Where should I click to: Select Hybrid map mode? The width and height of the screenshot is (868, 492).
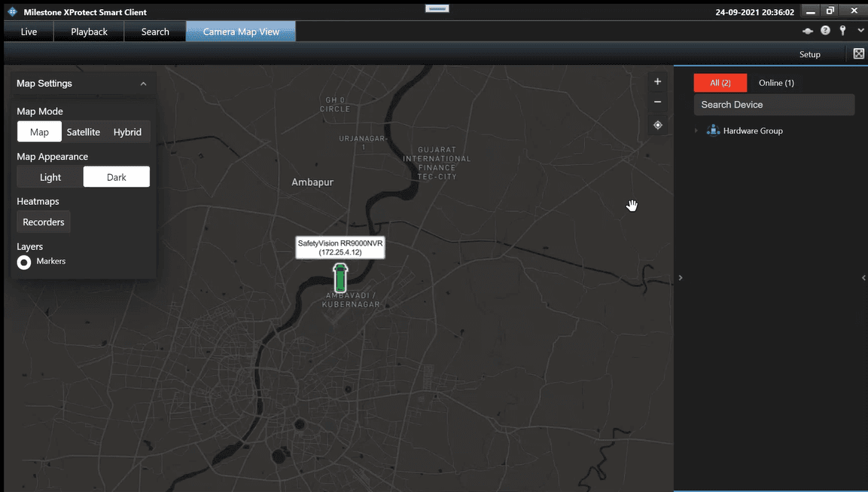[127, 132]
